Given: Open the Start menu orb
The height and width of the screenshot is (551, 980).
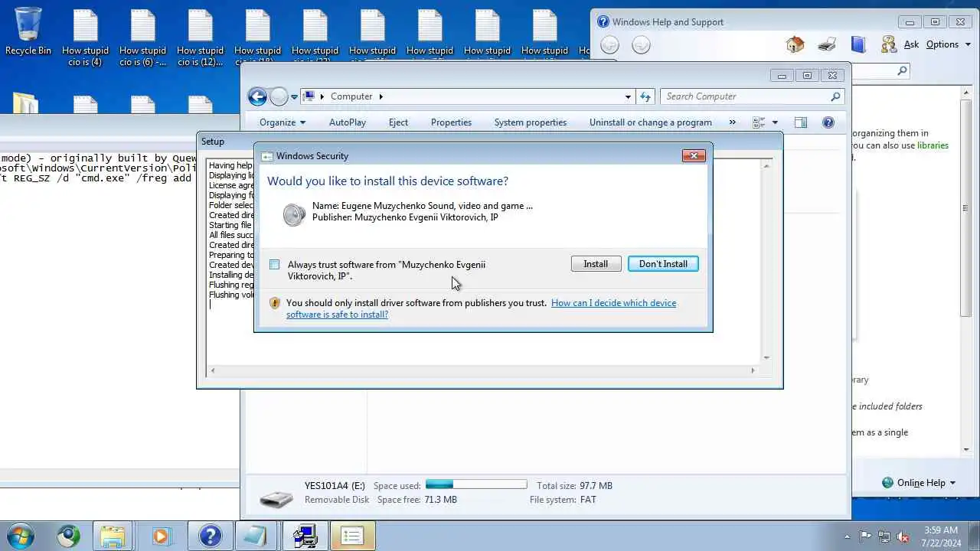Looking at the screenshot, I should 20,535.
